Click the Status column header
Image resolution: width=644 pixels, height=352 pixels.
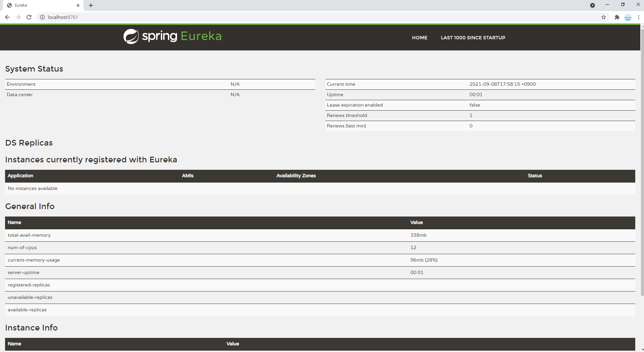point(535,175)
